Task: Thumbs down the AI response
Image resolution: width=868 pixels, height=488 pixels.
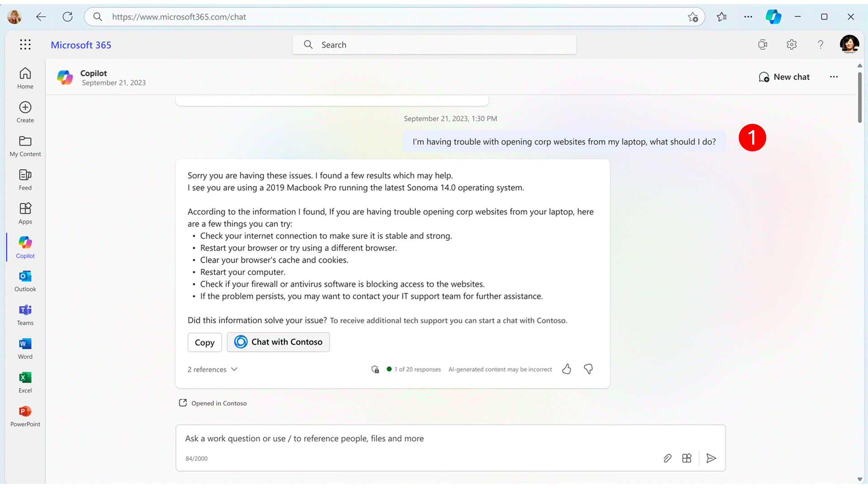Action: click(588, 369)
